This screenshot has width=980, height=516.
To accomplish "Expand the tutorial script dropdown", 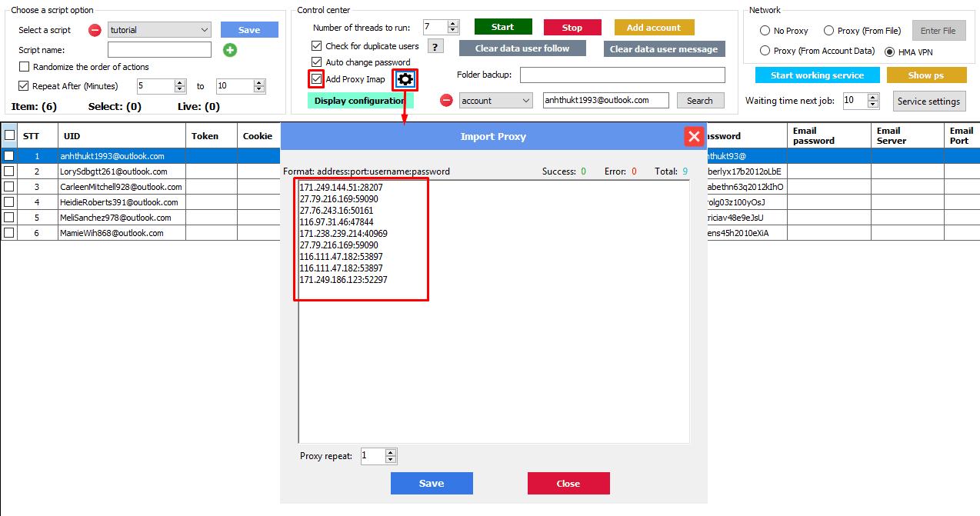I will coord(204,30).
